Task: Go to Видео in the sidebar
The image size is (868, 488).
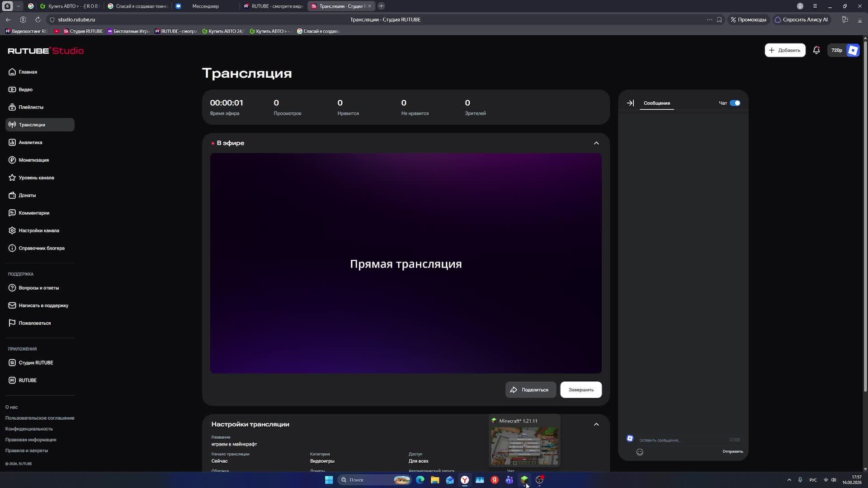Action: coord(40,89)
